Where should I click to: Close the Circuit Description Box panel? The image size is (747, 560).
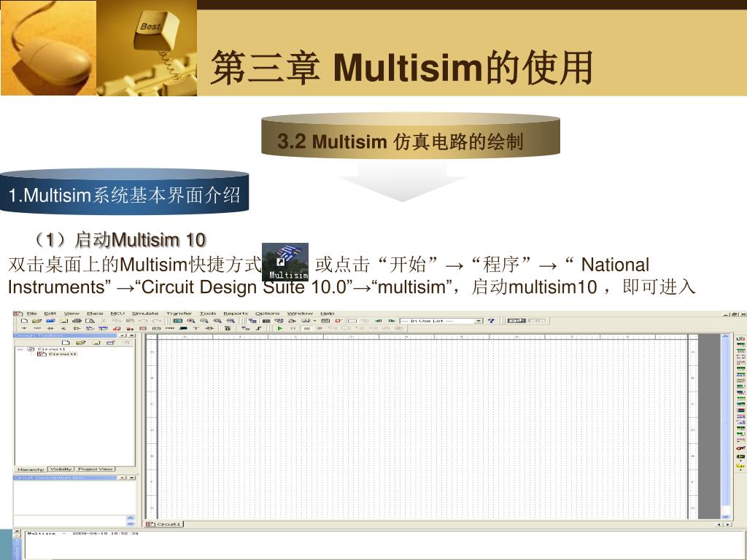click(x=132, y=478)
